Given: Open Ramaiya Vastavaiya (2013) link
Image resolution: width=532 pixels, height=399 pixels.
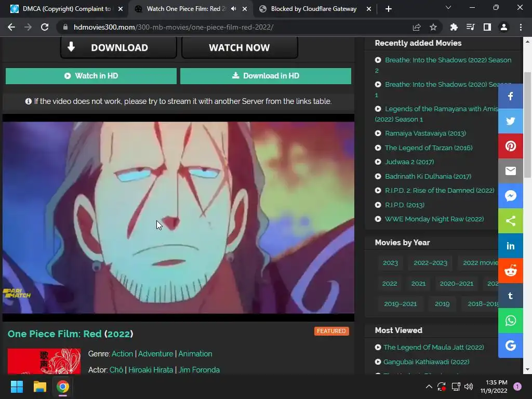Looking at the screenshot, I should [425, 134].
